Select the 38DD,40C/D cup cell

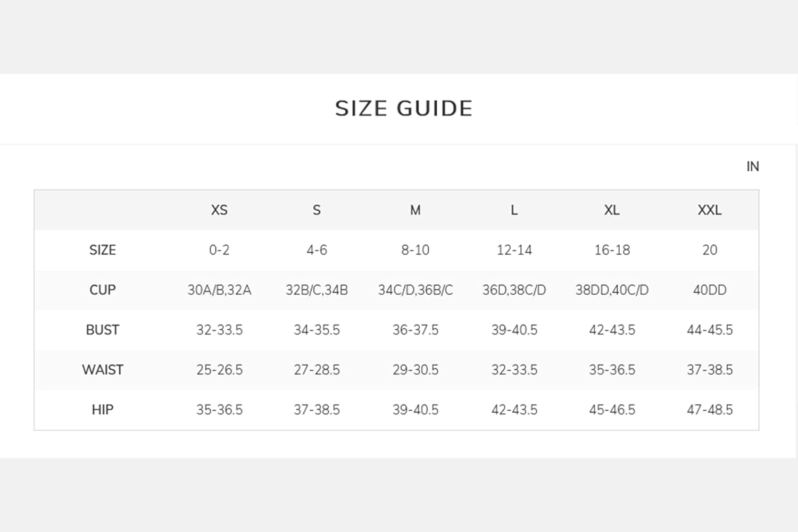tap(612, 290)
